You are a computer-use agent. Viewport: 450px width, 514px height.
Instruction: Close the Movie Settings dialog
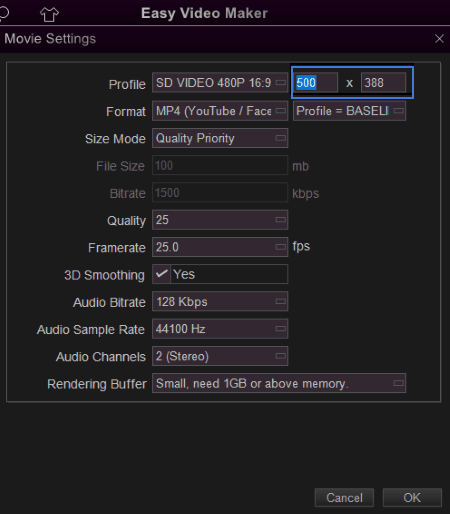click(x=439, y=39)
